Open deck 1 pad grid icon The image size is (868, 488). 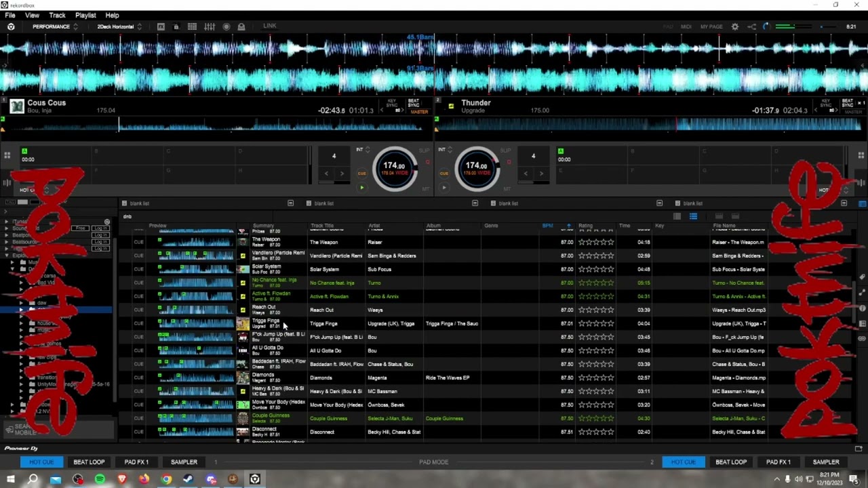tap(7, 155)
